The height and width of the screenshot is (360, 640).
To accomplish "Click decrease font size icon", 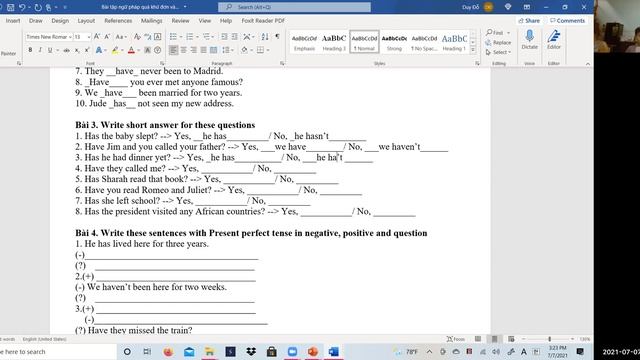I will 107,37.
